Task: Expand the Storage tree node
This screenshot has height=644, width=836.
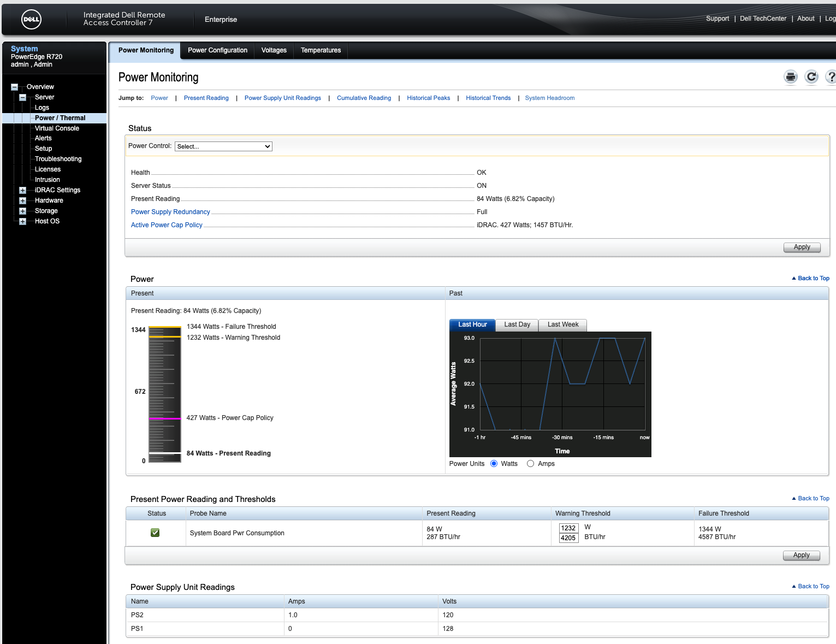Action: 23,211
